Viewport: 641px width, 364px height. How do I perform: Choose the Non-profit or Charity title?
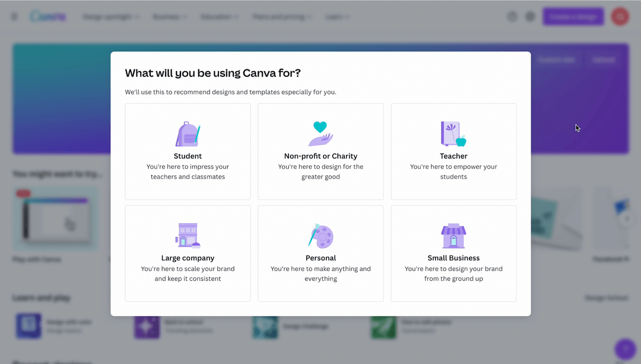click(x=320, y=156)
